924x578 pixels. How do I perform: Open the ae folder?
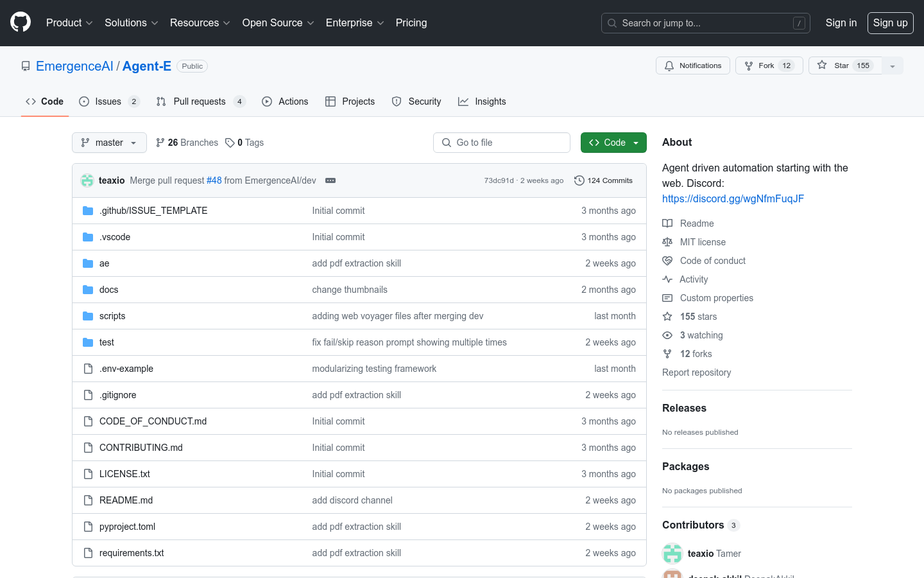pyautogui.click(x=105, y=263)
